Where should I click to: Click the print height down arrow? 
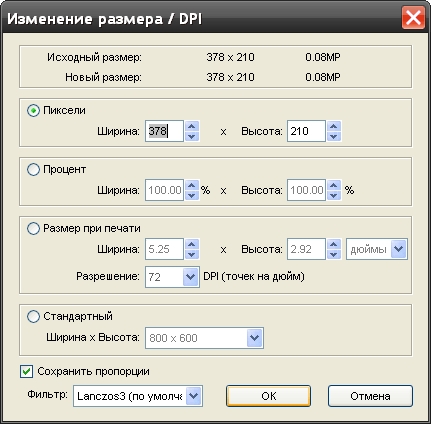click(334, 254)
